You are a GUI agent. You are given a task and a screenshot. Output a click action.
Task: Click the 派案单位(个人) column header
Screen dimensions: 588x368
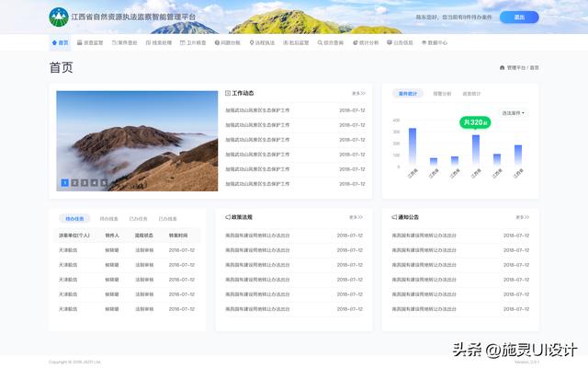(73, 236)
